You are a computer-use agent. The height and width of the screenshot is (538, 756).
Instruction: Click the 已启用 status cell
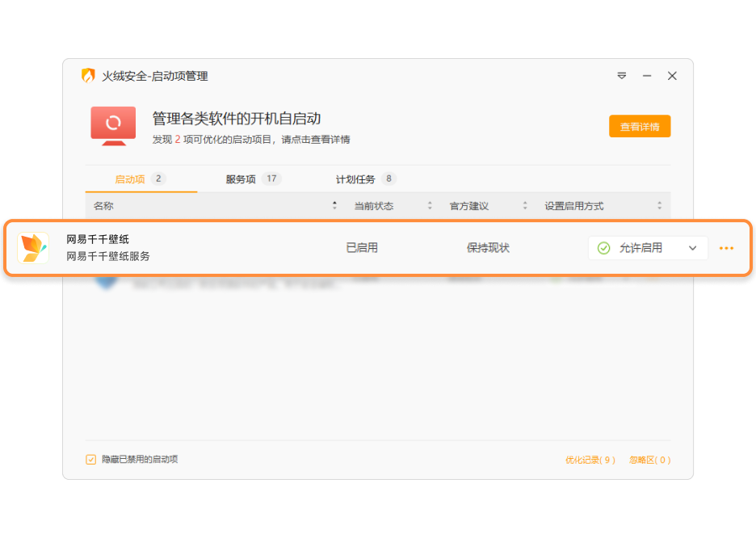click(362, 248)
